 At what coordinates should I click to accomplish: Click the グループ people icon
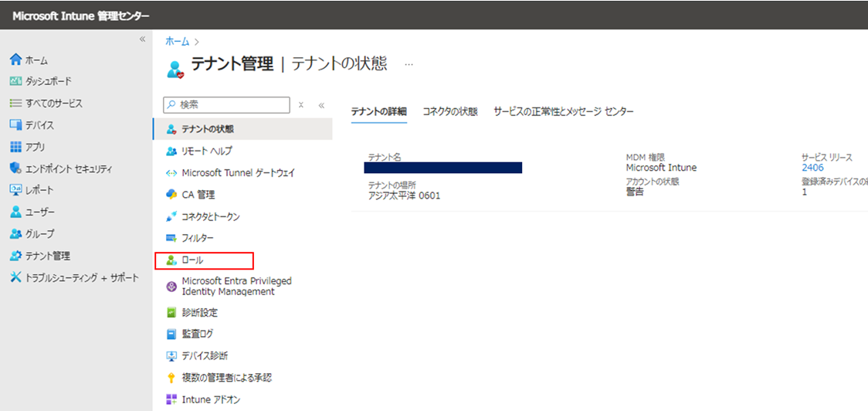[16, 234]
